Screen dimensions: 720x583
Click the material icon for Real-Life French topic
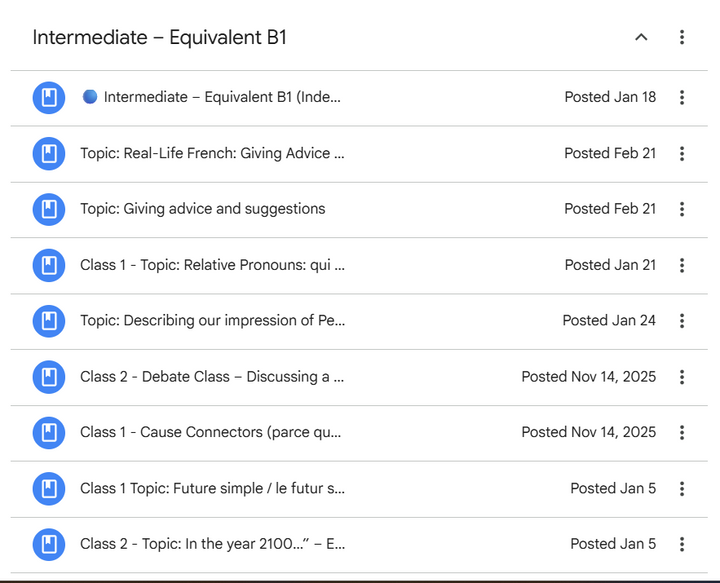click(x=49, y=154)
